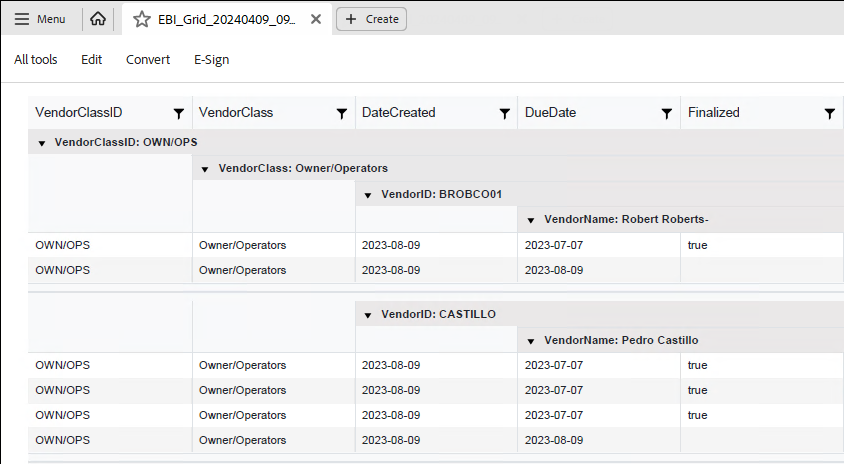
Task: Switch to the EBI_Grid_20240409 tab
Action: (226, 19)
